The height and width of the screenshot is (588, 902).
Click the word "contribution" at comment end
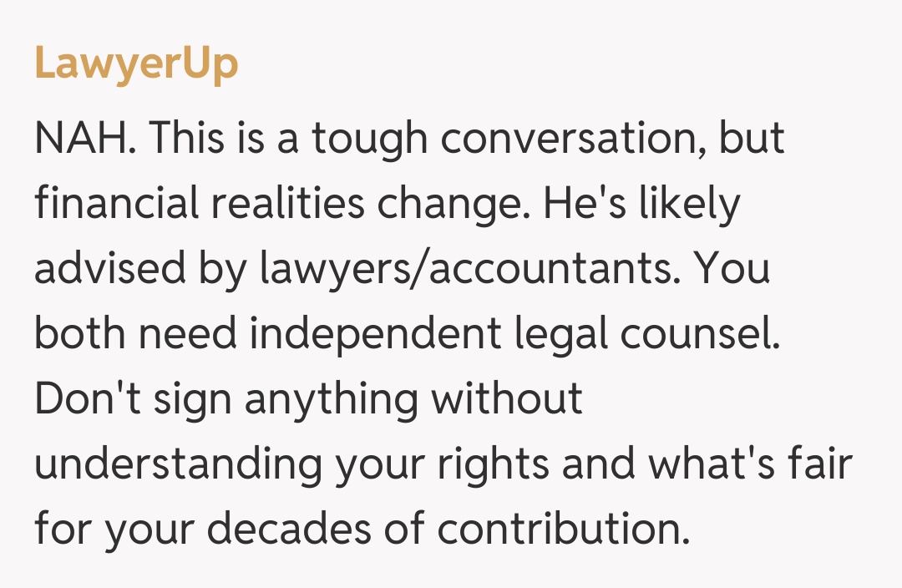[565, 530]
